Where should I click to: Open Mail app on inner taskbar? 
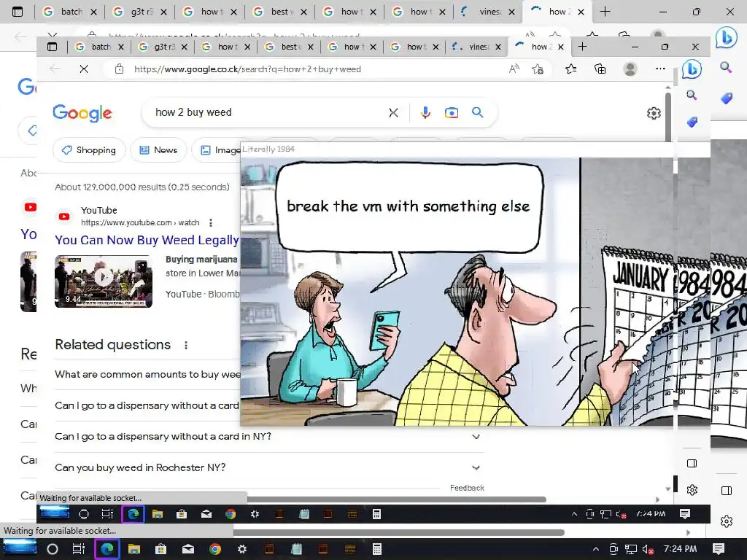click(x=206, y=514)
